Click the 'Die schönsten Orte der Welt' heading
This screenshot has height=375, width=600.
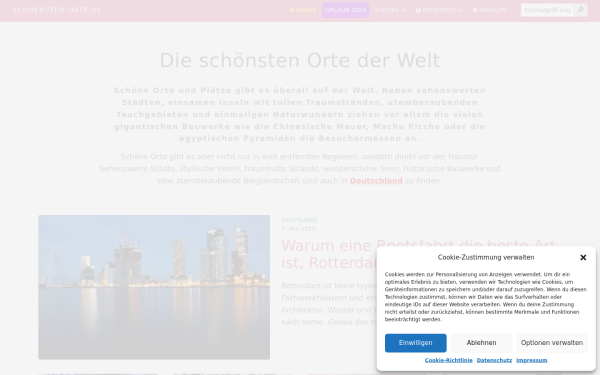click(300, 60)
